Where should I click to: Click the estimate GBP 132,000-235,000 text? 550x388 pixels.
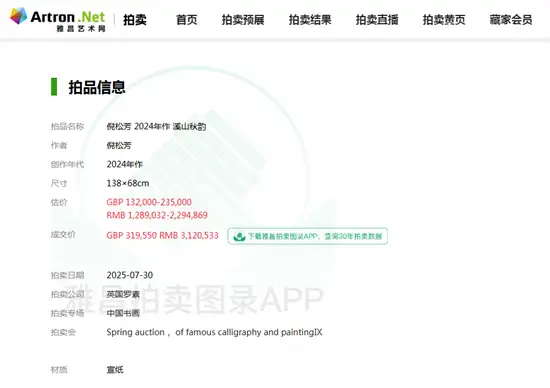[x=149, y=202]
